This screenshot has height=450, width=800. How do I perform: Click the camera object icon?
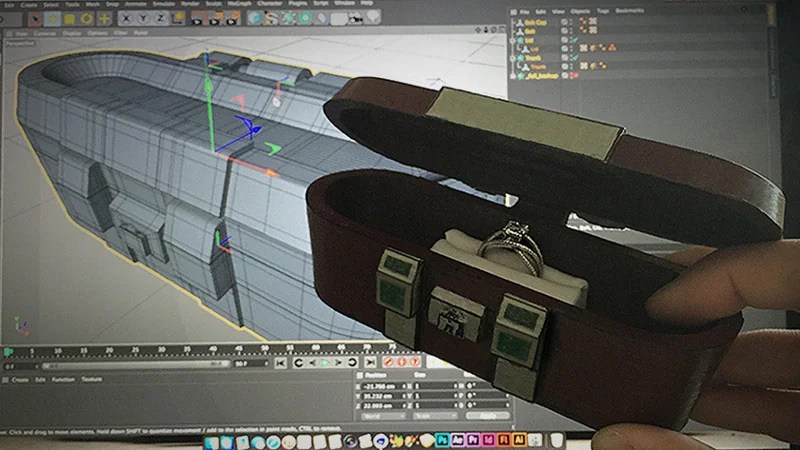[356, 18]
